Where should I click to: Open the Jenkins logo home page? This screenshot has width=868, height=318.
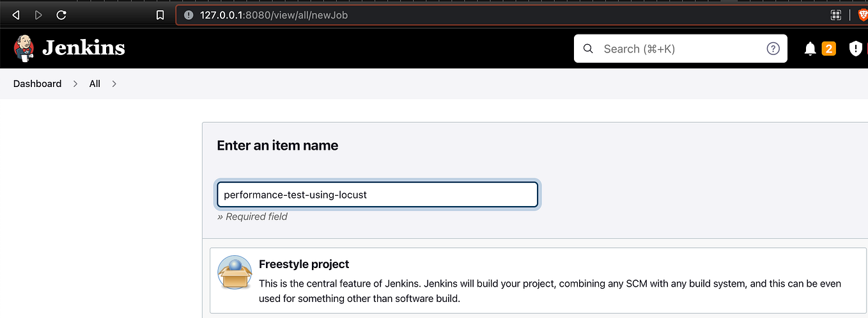[24, 48]
